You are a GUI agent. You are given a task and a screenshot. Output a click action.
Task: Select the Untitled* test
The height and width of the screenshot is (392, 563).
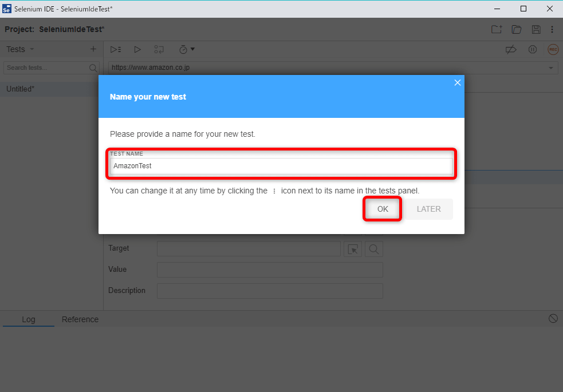(x=49, y=89)
